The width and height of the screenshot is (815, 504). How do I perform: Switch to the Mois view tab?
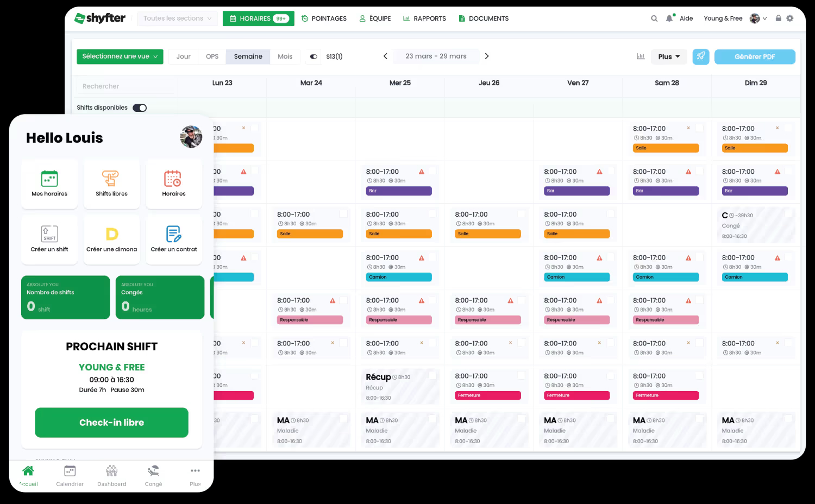point(285,56)
